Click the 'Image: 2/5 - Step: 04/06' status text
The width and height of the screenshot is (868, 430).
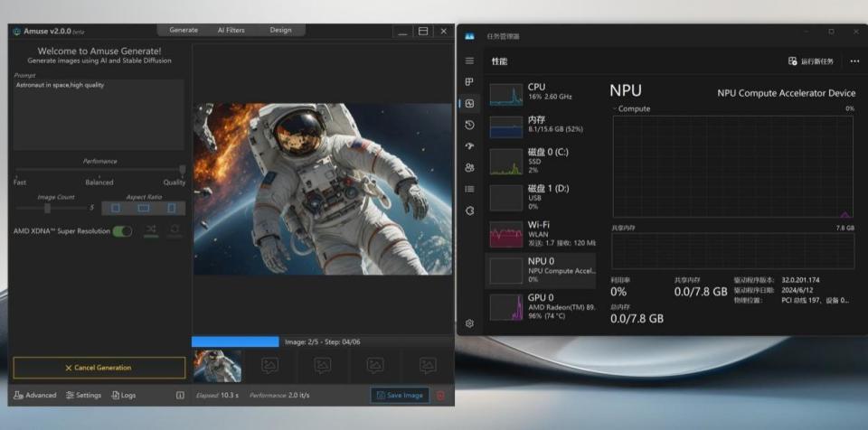click(322, 342)
